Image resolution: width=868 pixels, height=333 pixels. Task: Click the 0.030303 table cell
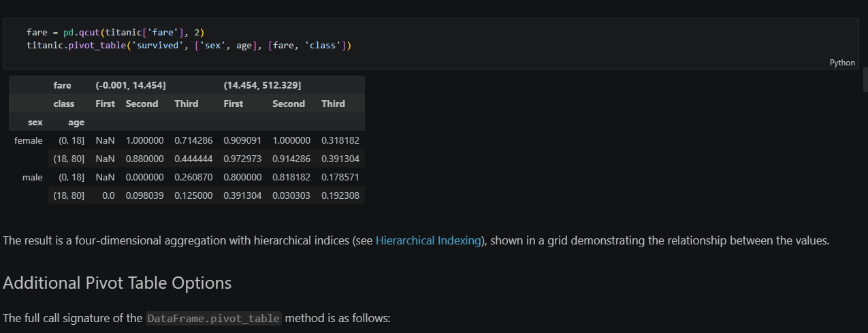click(291, 195)
